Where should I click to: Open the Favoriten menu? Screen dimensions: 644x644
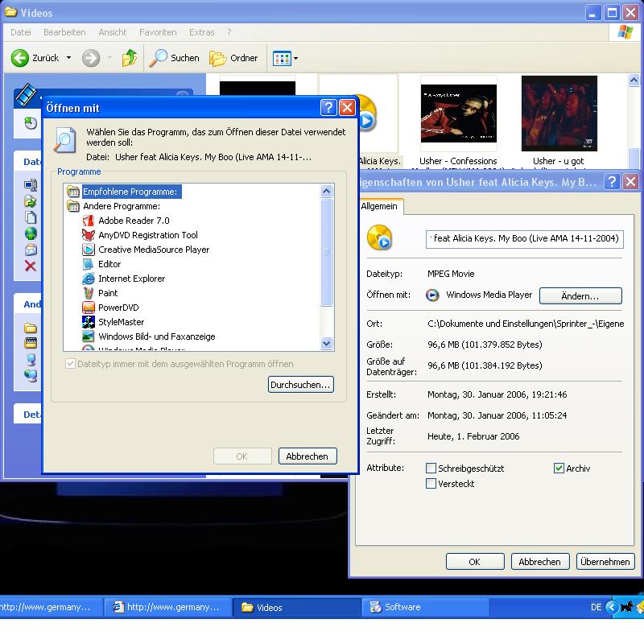pyautogui.click(x=158, y=32)
